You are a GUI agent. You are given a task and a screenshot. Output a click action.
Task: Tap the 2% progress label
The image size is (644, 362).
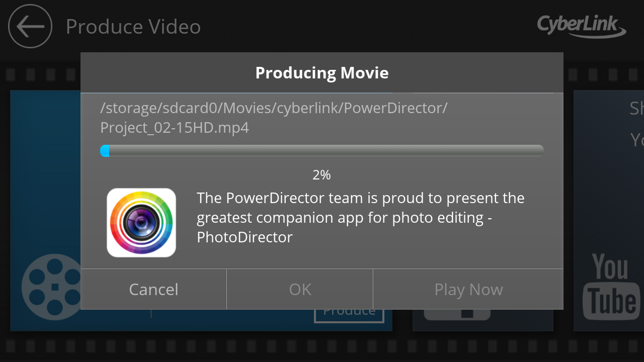(x=322, y=175)
